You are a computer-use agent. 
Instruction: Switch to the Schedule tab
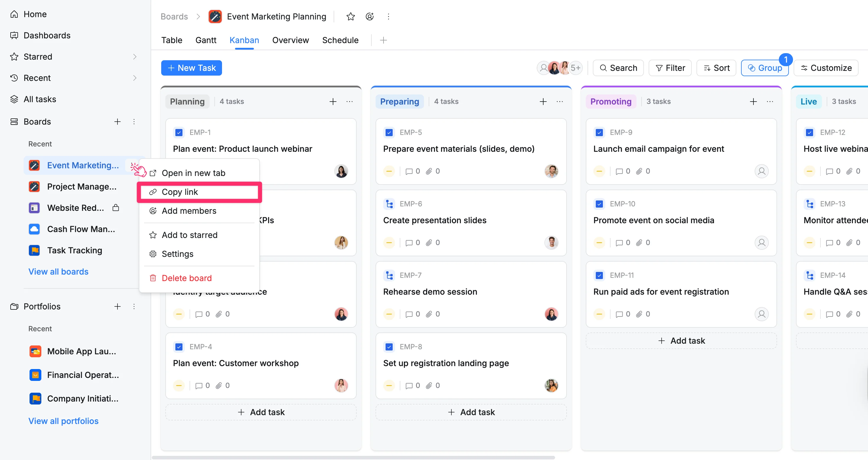pos(340,40)
